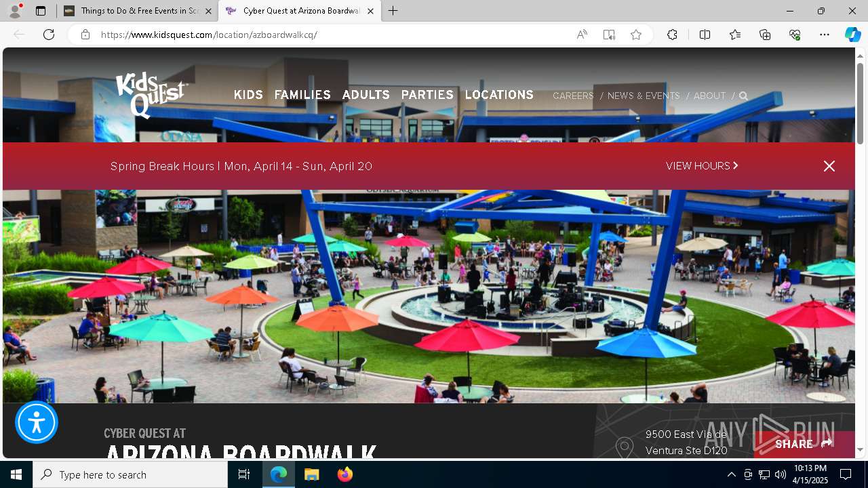Viewport: 868px width, 488px height.
Task: Open the ADULTS menu
Action: pyautogui.click(x=366, y=96)
